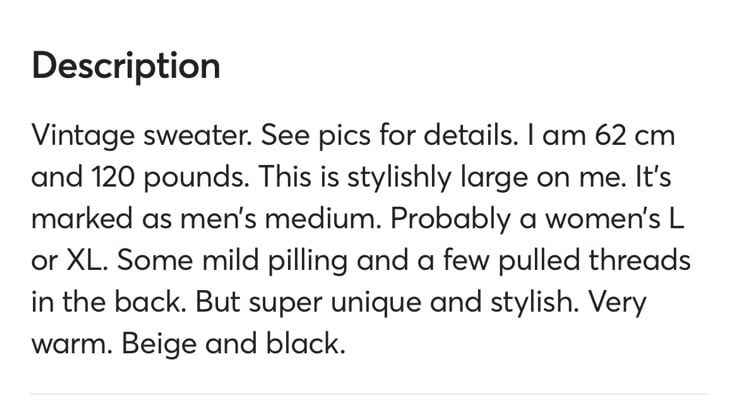Image resolution: width=739 pixels, height=419 pixels.
Task: Click the word "Beige"
Action: click(x=159, y=345)
